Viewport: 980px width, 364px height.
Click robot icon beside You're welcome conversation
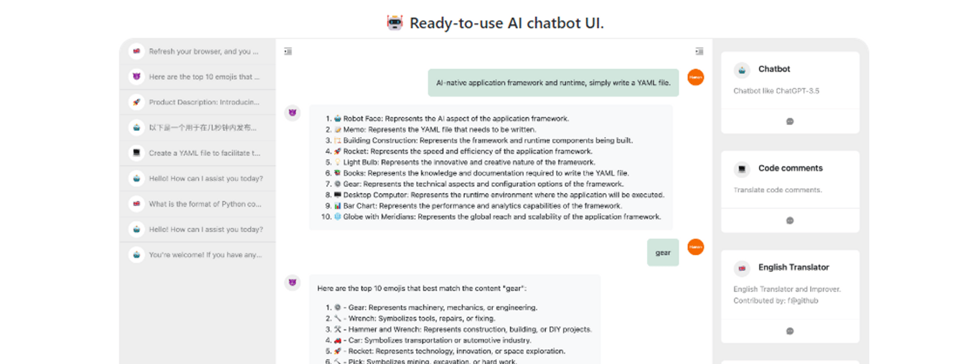(x=136, y=255)
